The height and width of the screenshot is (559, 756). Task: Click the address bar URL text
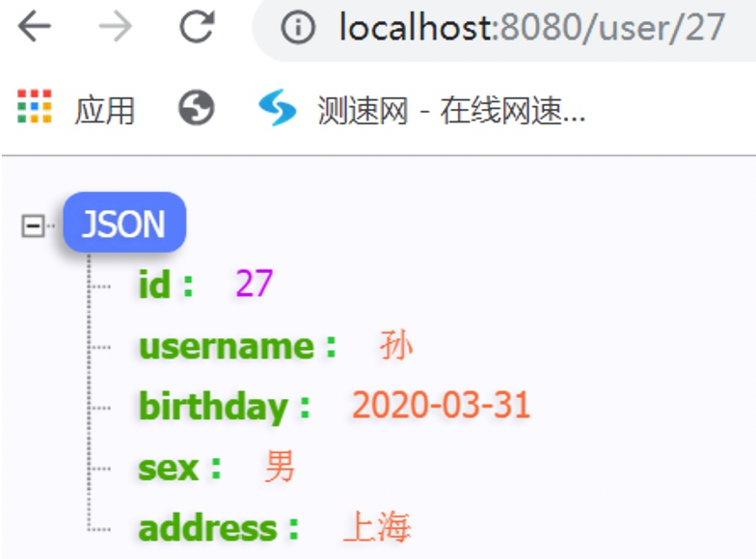[x=532, y=27]
